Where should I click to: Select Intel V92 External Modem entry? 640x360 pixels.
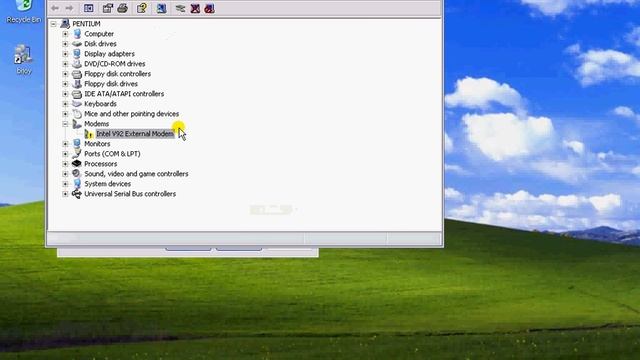tap(135, 134)
